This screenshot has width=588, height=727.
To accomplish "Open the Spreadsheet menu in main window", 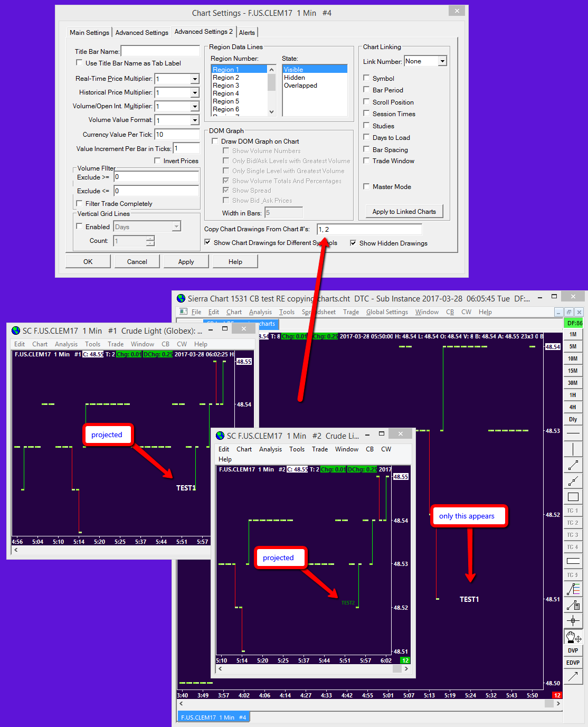I will click(x=319, y=312).
